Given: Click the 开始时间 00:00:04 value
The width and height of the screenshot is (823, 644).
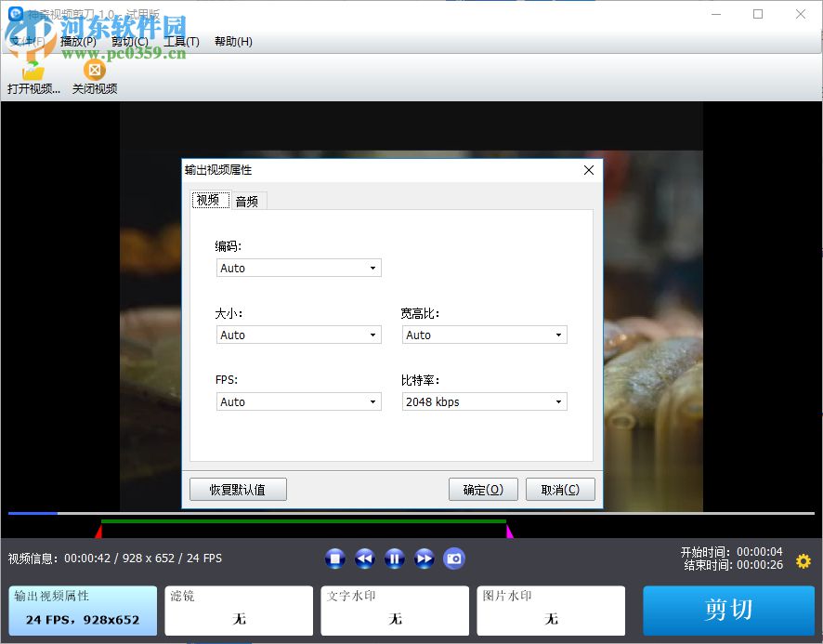Looking at the screenshot, I should click(760, 552).
